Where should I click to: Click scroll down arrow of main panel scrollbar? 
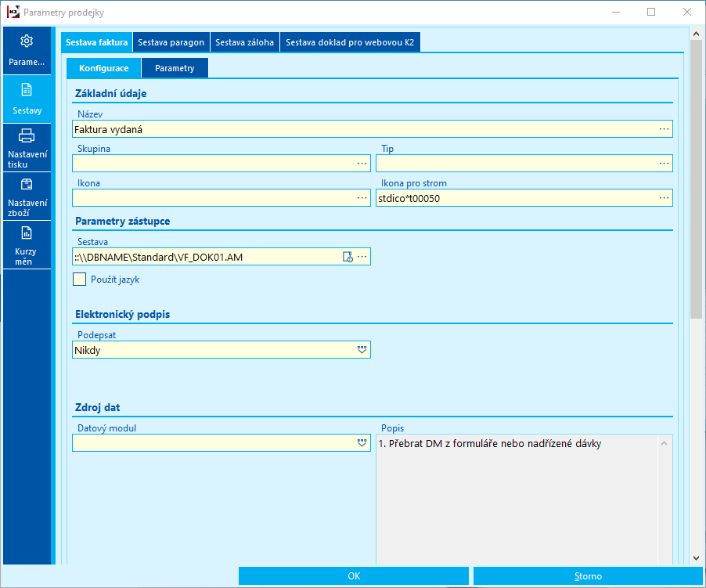[x=696, y=557]
